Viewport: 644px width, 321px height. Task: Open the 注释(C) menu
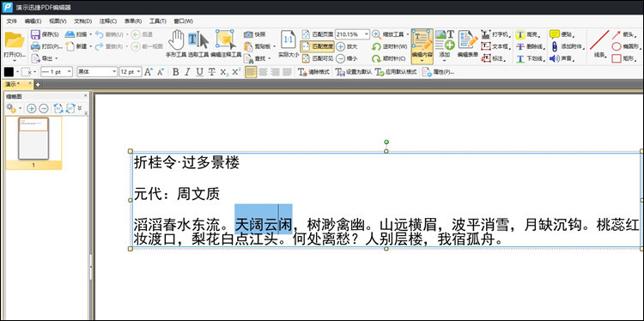pyautogui.click(x=108, y=21)
